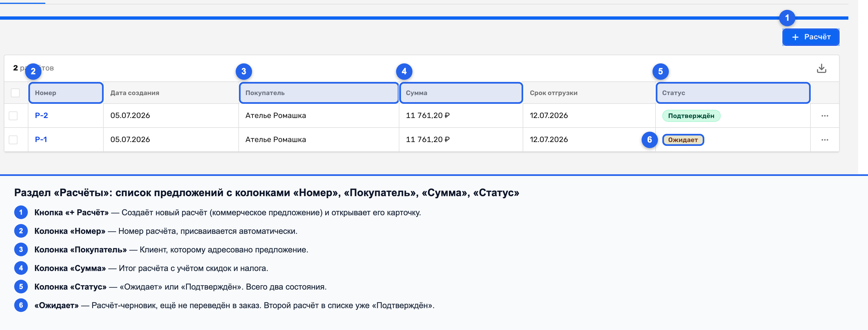Tick the checkbox for row Р-2
This screenshot has height=330, width=868.
tap(13, 116)
